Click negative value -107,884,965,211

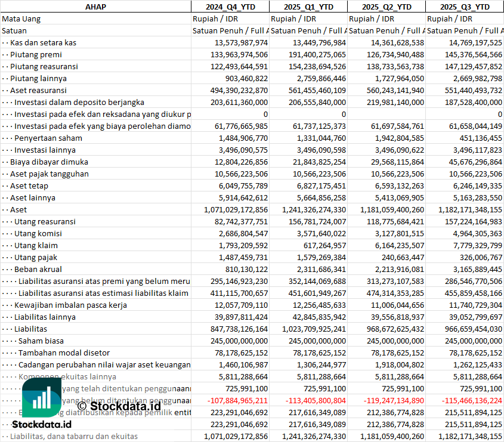(x=237, y=400)
